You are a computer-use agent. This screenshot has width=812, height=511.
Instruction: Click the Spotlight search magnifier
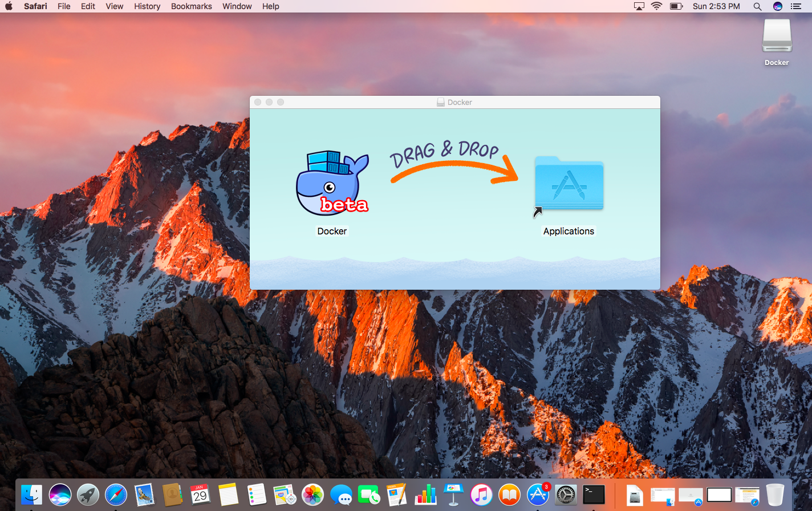click(x=757, y=6)
